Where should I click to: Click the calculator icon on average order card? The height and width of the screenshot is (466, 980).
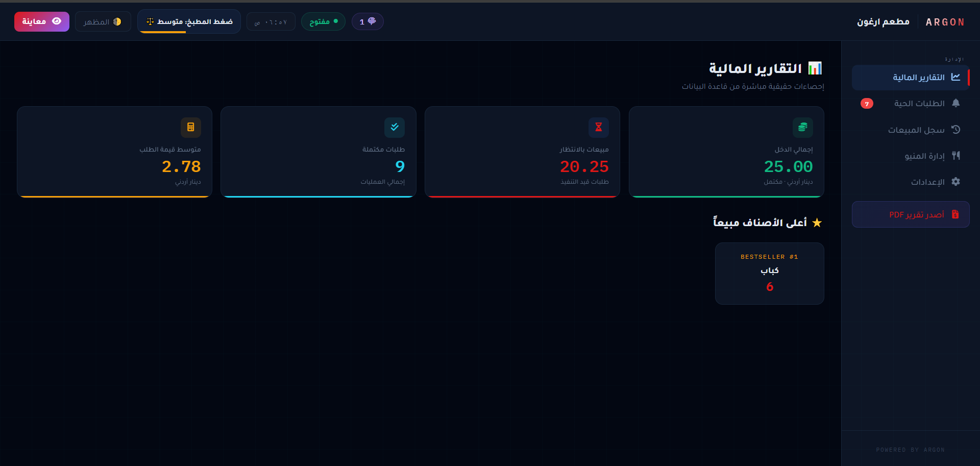(x=190, y=127)
